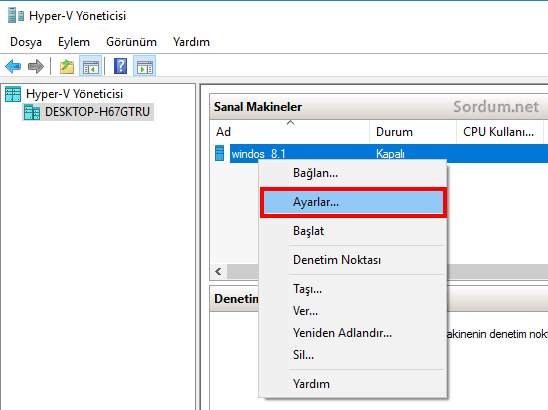The image size is (548, 410).
Task: Choose Taşı... from the context menu
Action: coord(353,289)
